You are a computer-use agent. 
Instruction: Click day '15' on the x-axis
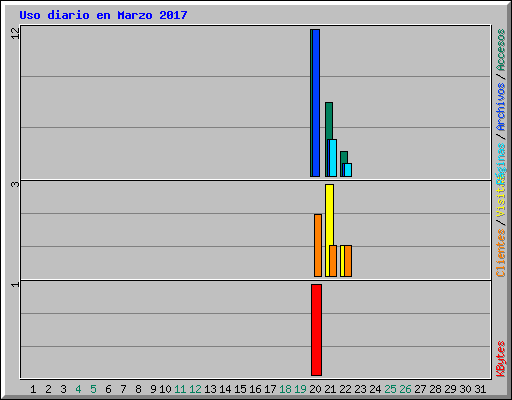240,389
